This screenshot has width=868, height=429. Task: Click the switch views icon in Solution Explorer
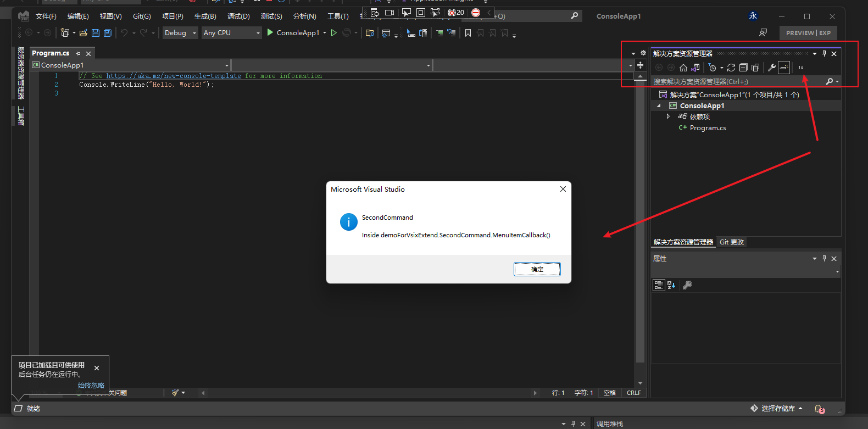click(x=695, y=68)
